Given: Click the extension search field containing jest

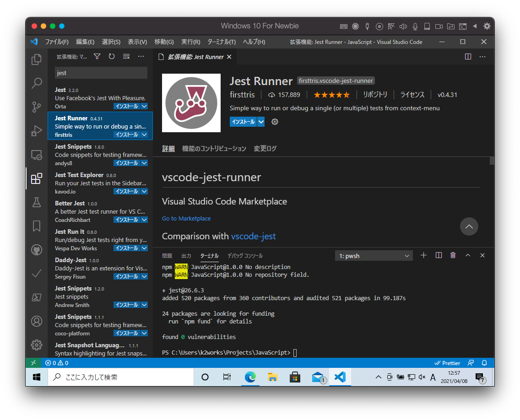Looking at the screenshot, I should point(101,73).
